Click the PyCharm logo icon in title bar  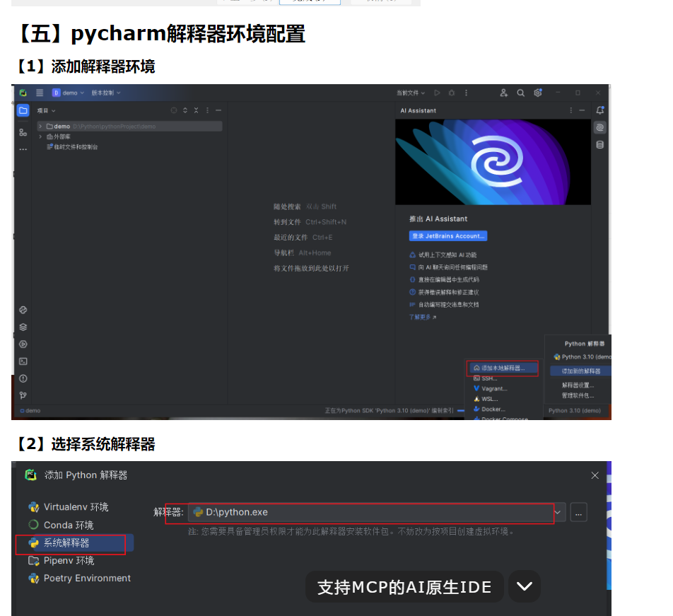click(x=23, y=93)
